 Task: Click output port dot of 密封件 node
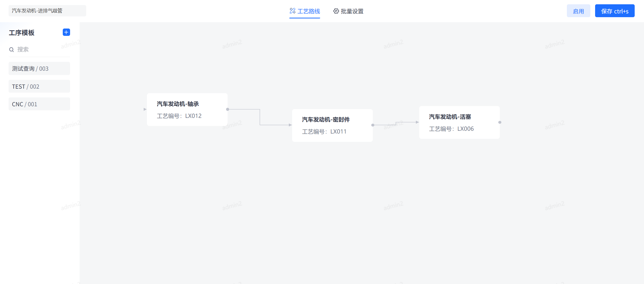pos(373,125)
